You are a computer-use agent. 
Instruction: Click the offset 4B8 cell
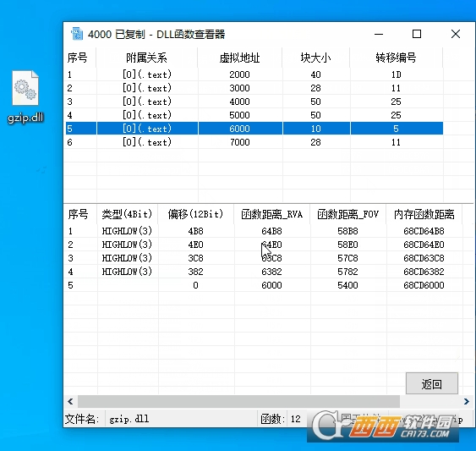[x=195, y=231]
